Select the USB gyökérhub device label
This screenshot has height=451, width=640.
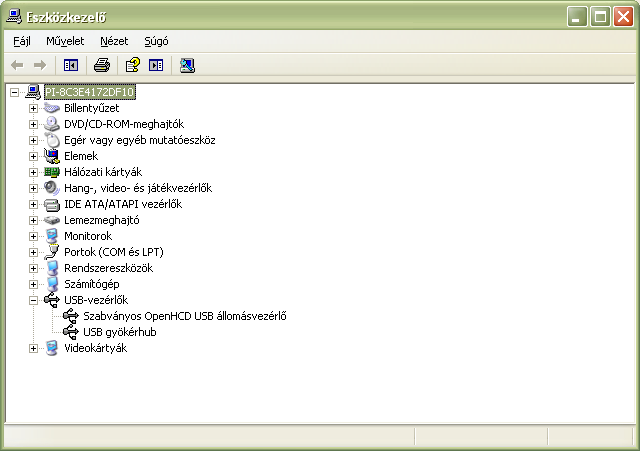point(120,332)
